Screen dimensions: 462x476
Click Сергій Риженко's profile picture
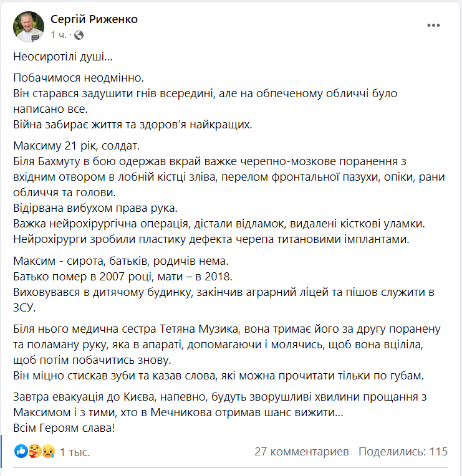pos(29,26)
